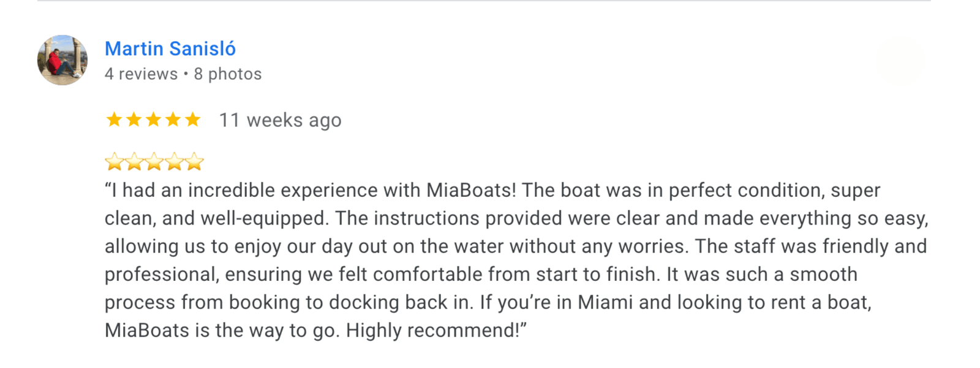Click the first emoji star above the review
This screenshot has width=980, height=368.
pos(115,162)
